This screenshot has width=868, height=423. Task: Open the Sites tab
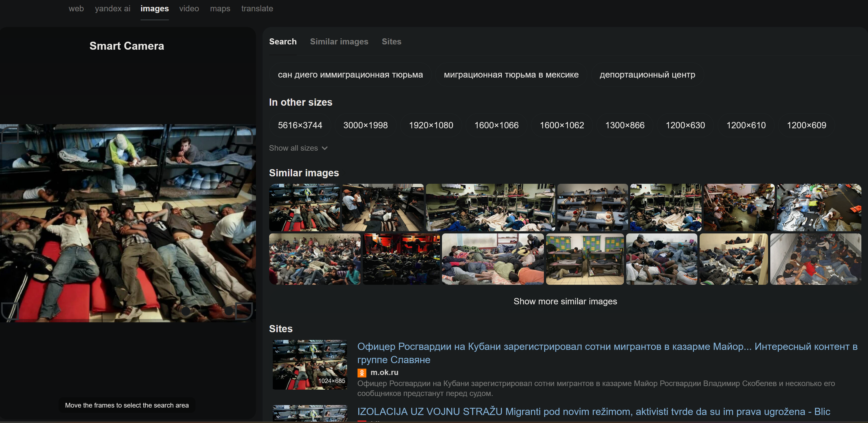[391, 41]
